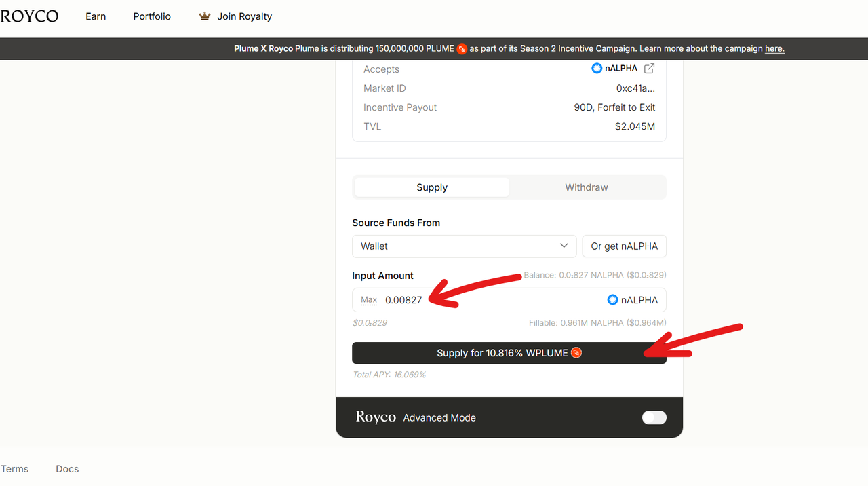Click the Max button in the amount field
This screenshot has height=486, width=868.
pyautogui.click(x=369, y=300)
